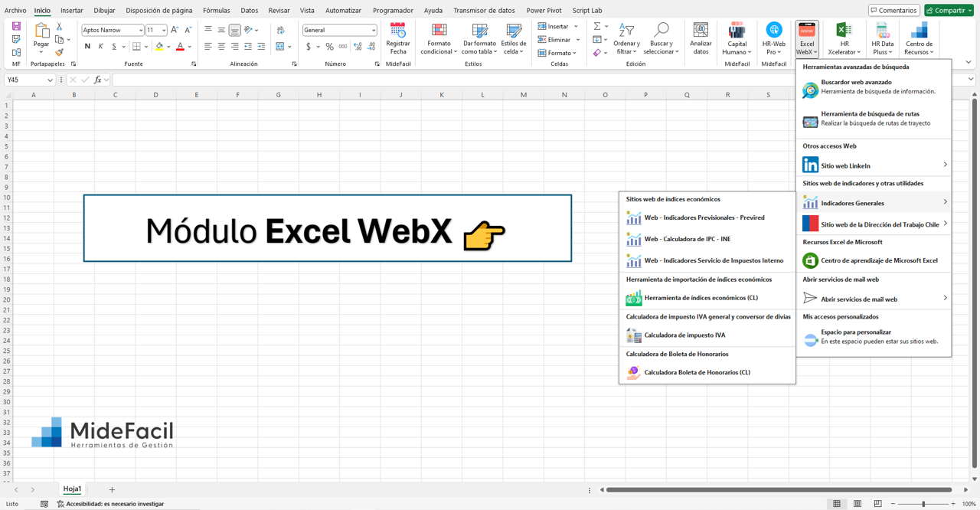Screen dimensions: 980x510
Task: Launch Herramienta de índices económicos (CL)
Action: tap(707, 298)
